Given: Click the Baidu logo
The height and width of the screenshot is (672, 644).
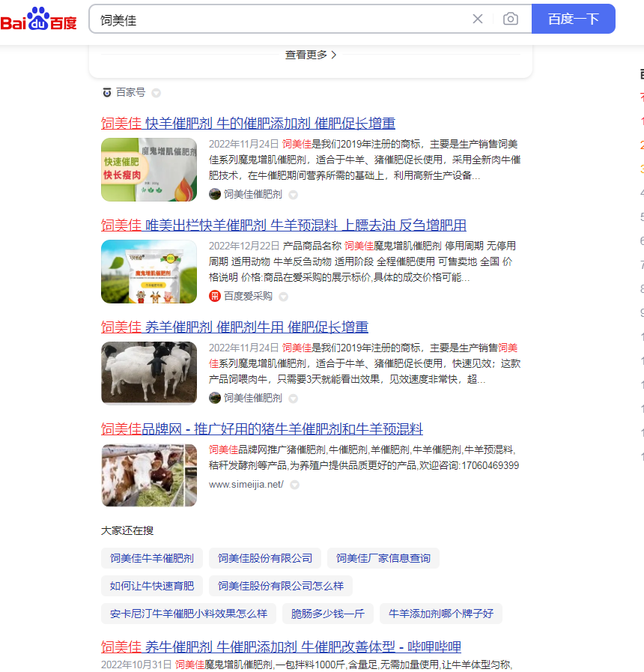Looking at the screenshot, I should tap(39, 19).
